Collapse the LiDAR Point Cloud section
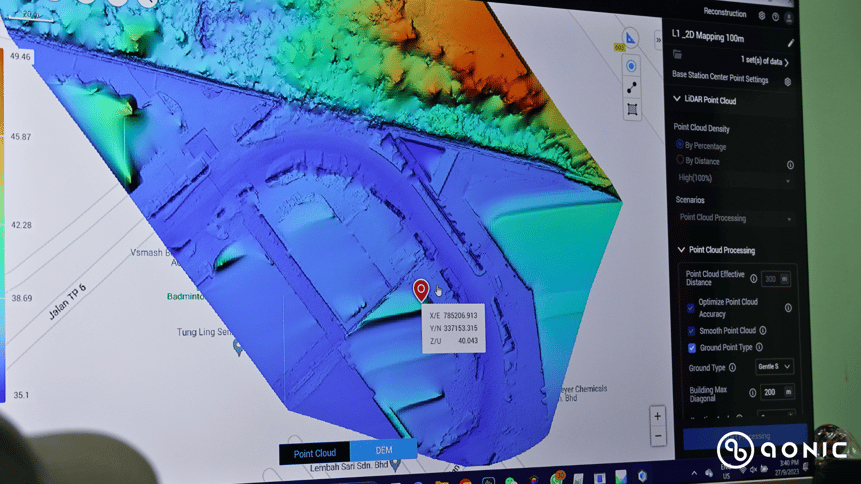The image size is (861, 484). [677, 100]
